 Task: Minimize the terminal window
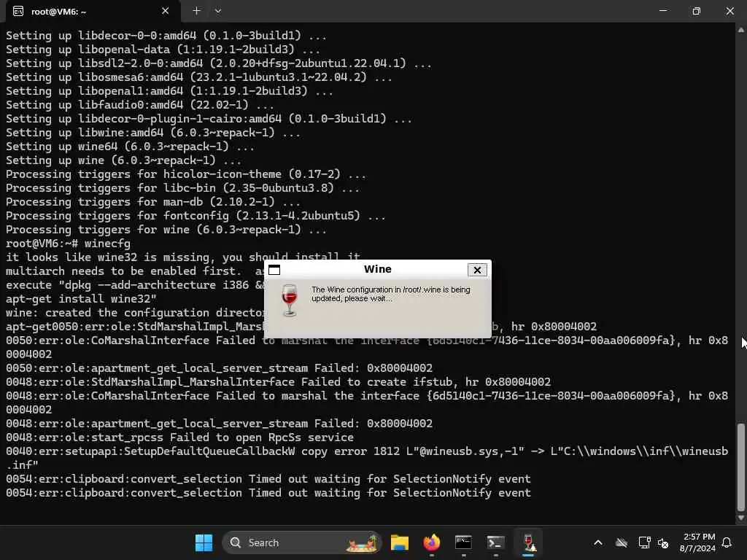coord(662,11)
